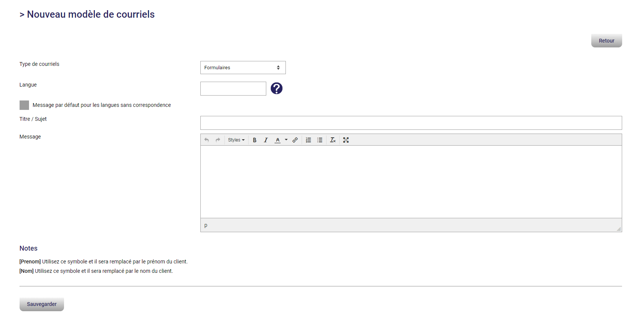Toggle bold formatting in message editor
The image size is (644, 324).
click(x=255, y=140)
